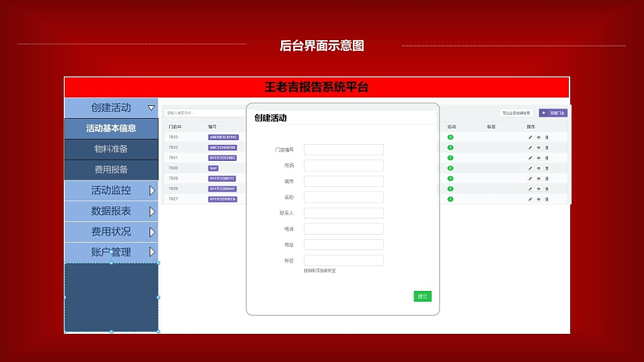Focus the 联系人 input field
Image resolution: width=644 pixels, height=362 pixels.
343,213
